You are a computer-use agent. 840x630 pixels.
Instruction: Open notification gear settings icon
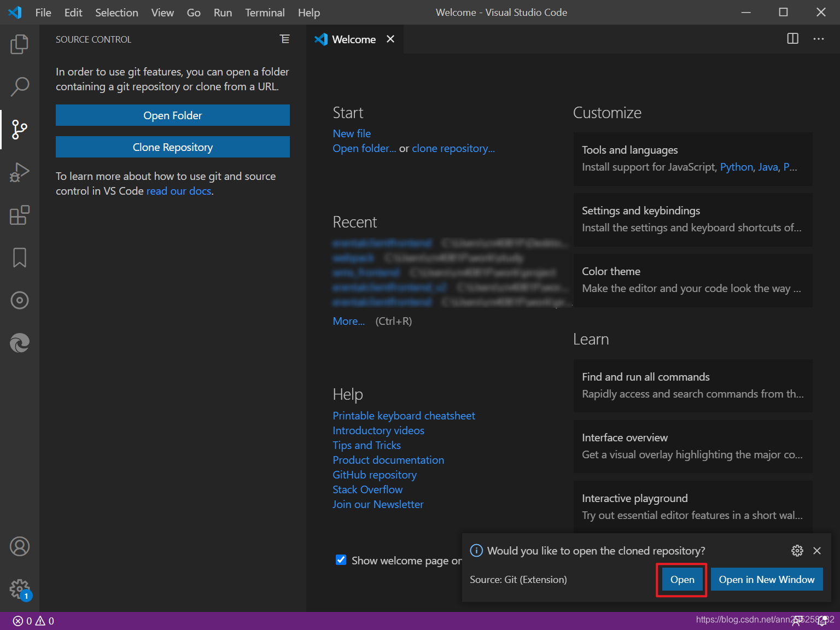pos(797,551)
